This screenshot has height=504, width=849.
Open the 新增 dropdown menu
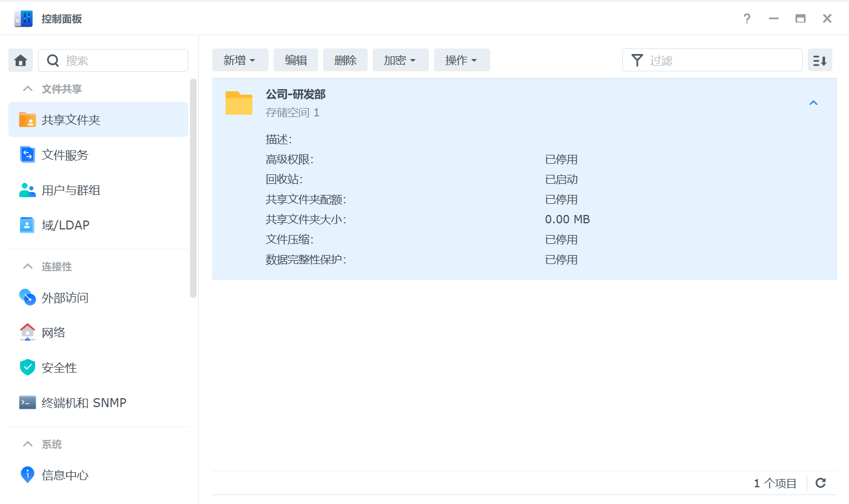[240, 60]
